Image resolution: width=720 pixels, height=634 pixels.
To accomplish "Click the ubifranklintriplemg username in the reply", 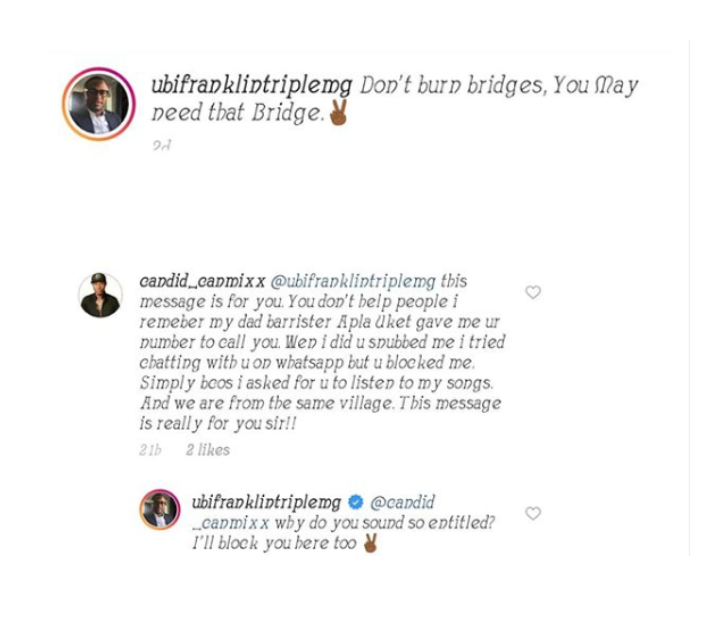I will (x=266, y=502).
